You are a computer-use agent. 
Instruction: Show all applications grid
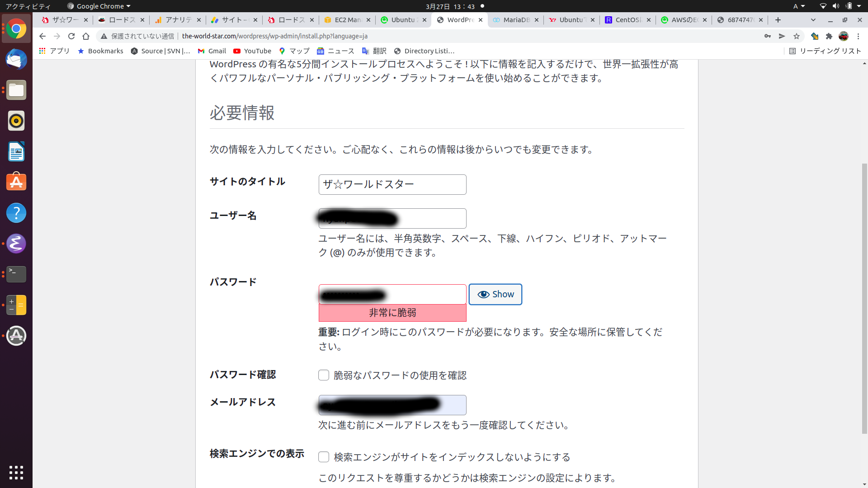coord(16,473)
